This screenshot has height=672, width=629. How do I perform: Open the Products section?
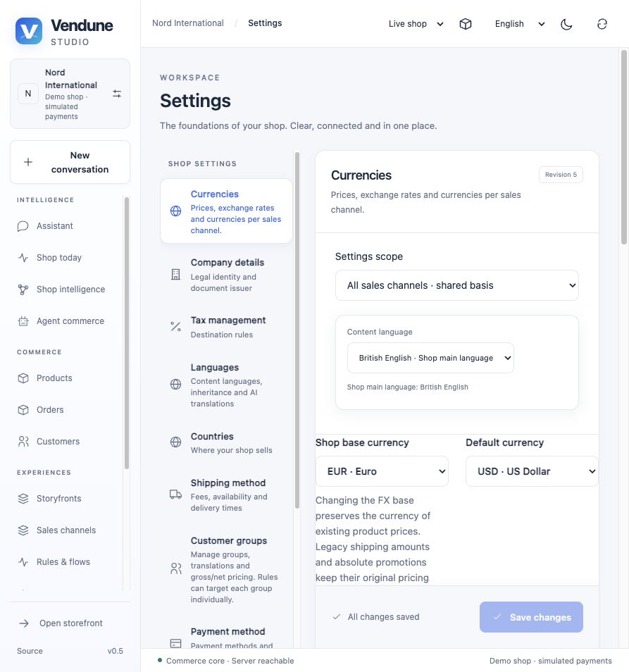coord(66,378)
